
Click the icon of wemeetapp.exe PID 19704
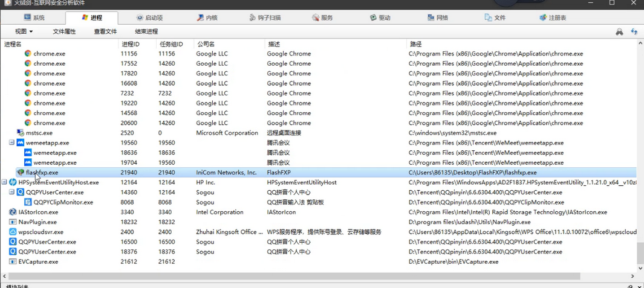(28, 162)
